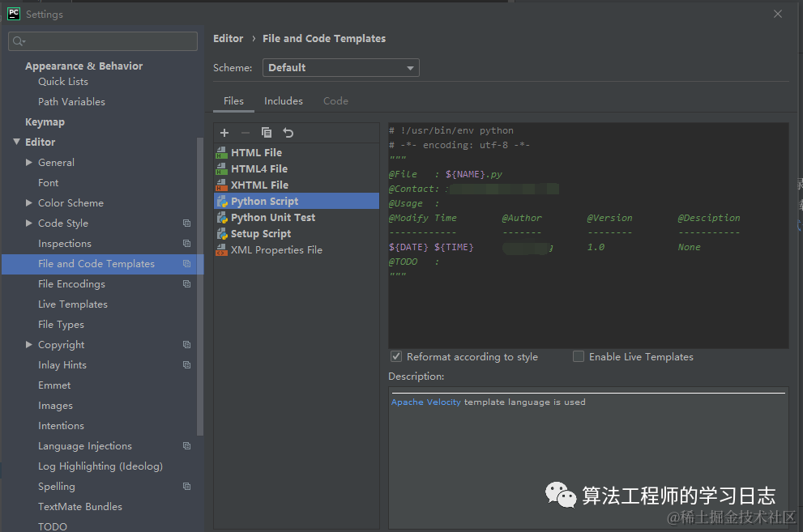803x532 pixels.
Task: Expand the General tree node
Action: point(29,162)
